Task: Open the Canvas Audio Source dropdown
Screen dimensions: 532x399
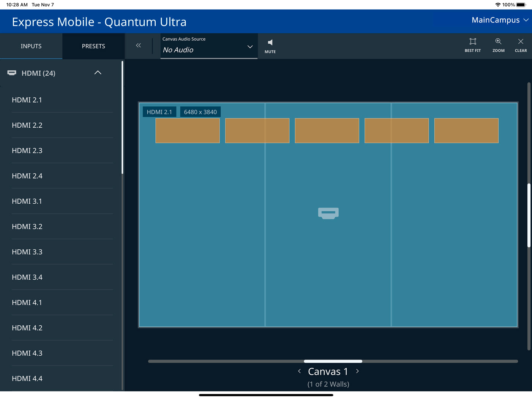Action: click(209, 46)
